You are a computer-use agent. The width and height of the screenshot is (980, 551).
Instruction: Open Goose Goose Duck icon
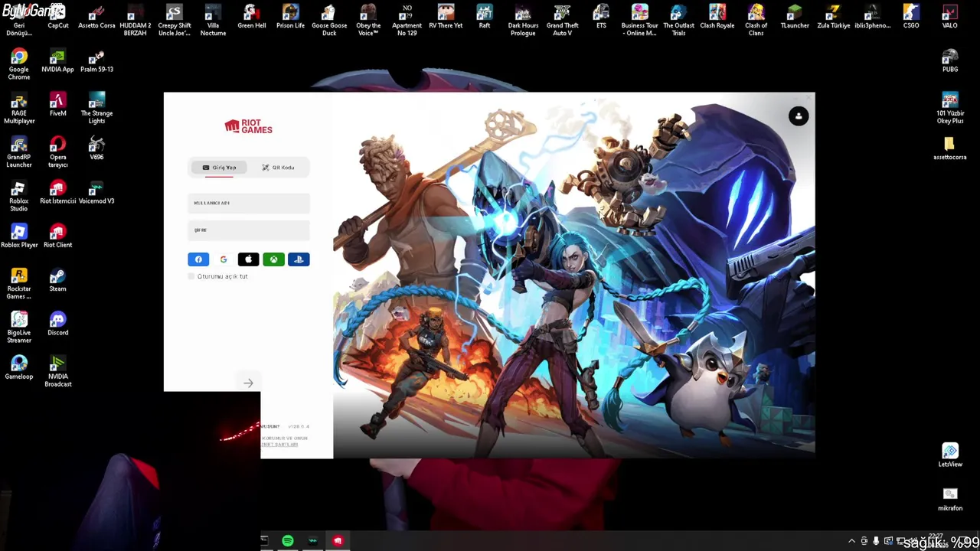[329, 21]
